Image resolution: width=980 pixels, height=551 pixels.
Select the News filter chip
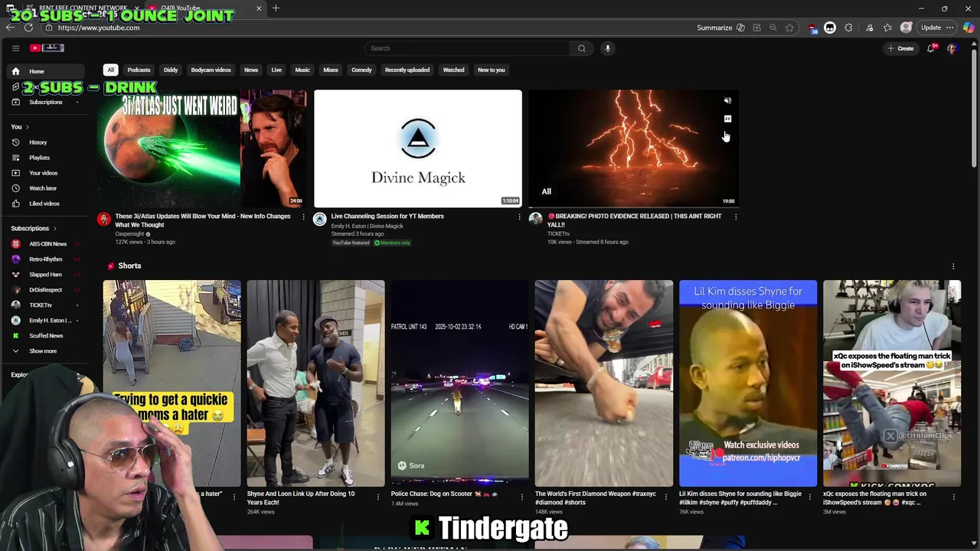[251, 70]
